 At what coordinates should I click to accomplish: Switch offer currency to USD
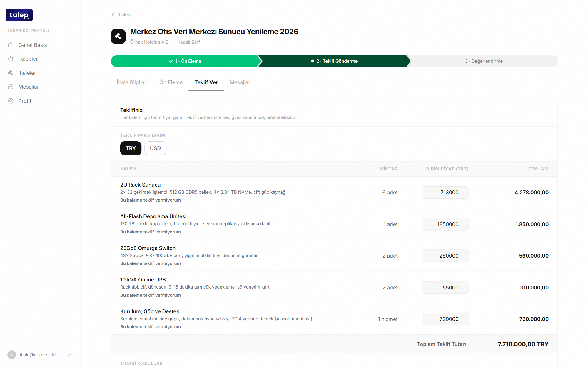[155, 148]
